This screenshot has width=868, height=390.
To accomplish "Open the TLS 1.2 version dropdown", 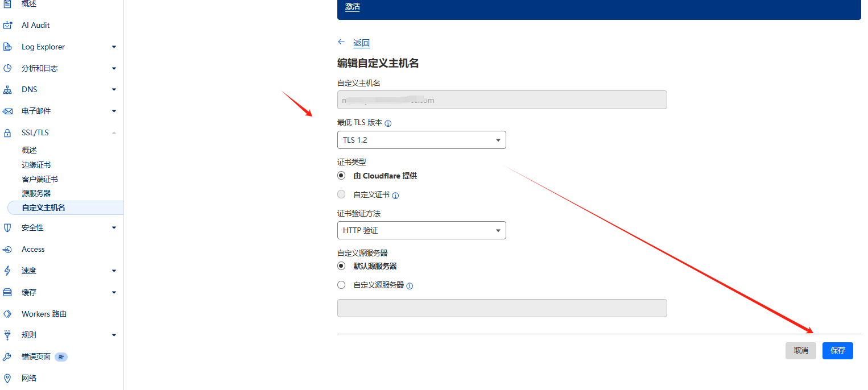I will [421, 140].
